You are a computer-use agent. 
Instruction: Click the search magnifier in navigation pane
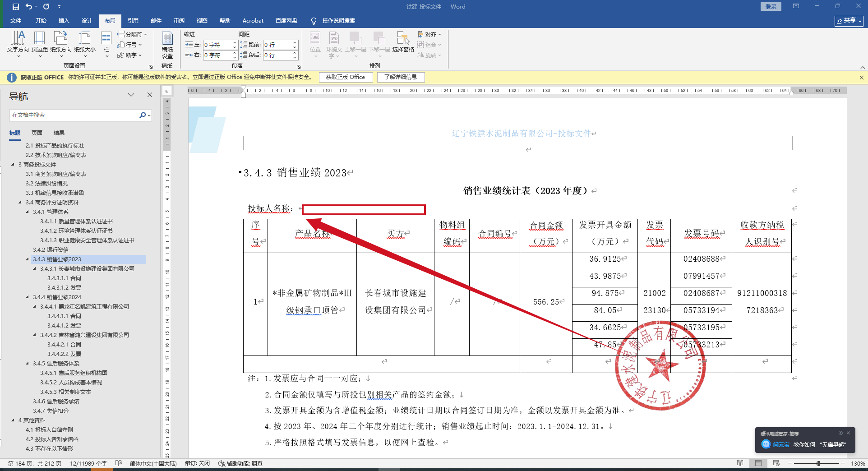143,115
